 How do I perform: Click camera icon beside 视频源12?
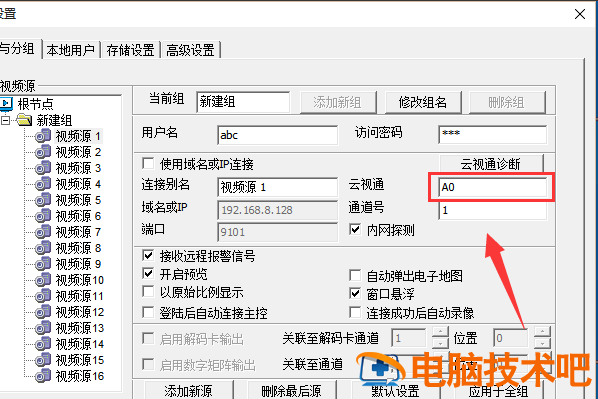pyautogui.click(x=43, y=312)
